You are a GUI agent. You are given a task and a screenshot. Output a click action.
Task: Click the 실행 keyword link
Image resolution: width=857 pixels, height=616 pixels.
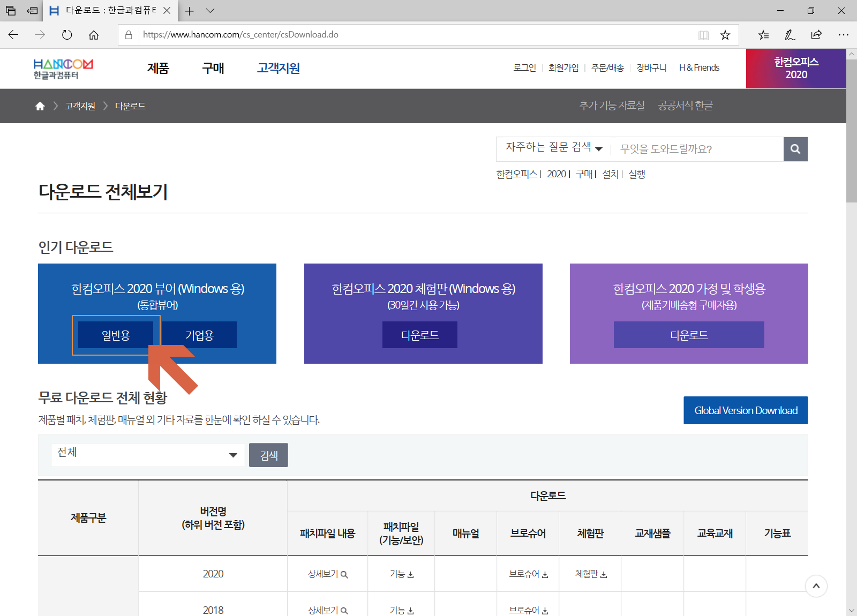tap(637, 174)
